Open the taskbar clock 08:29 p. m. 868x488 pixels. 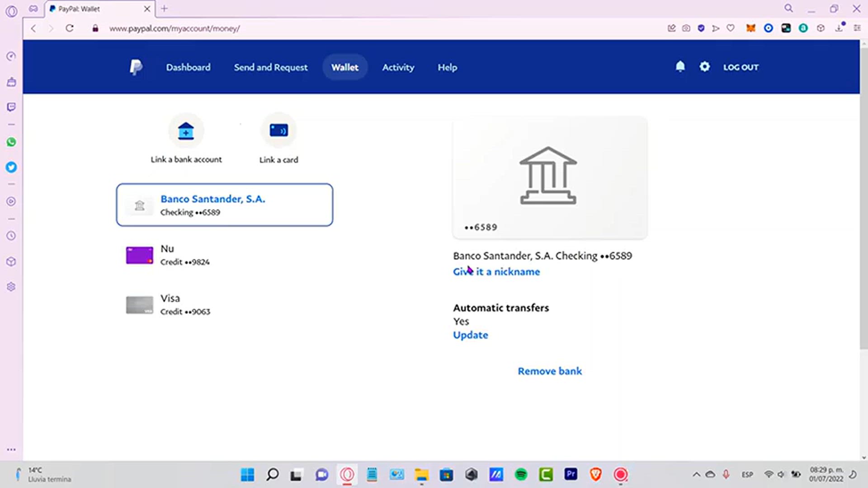point(826,474)
